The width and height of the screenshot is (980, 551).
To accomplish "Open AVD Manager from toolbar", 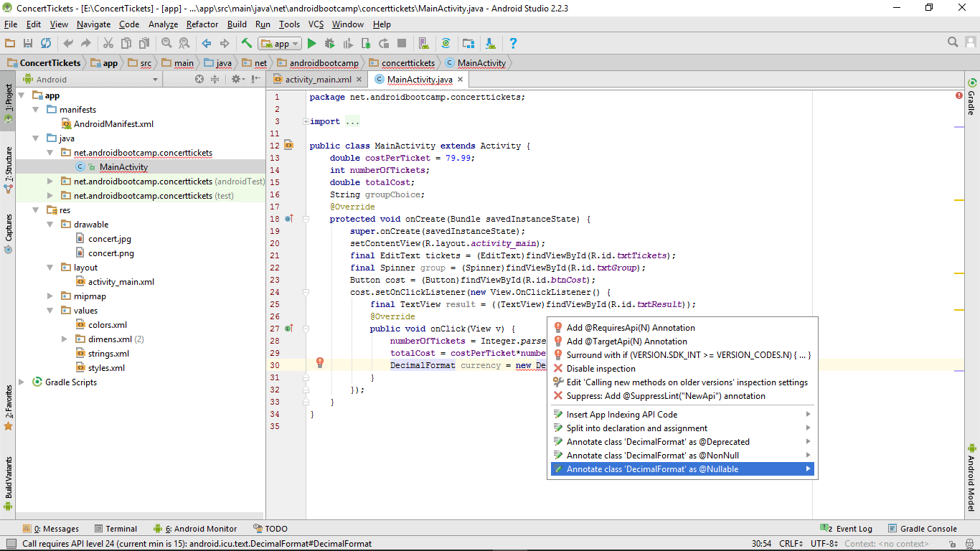I will [x=424, y=44].
